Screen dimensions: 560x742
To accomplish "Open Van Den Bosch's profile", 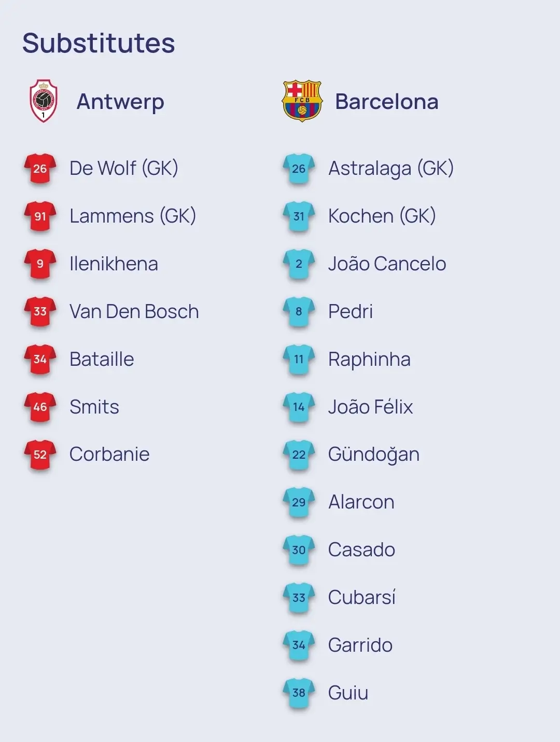I will pyautogui.click(x=134, y=311).
